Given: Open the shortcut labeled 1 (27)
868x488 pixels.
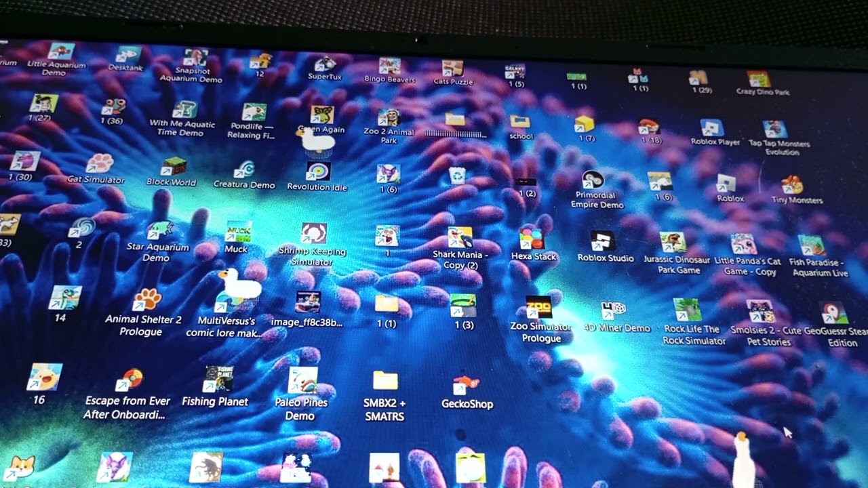Looking at the screenshot, I should click(x=43, y=104).
